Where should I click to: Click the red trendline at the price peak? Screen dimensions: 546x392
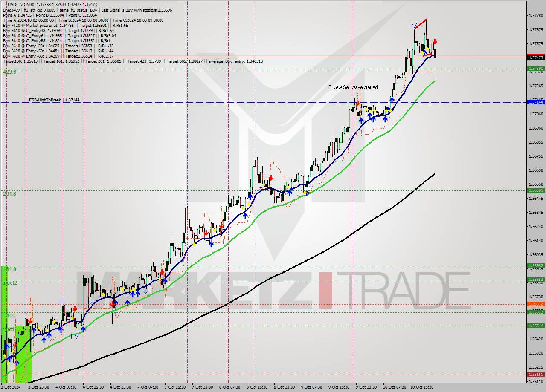420,23
